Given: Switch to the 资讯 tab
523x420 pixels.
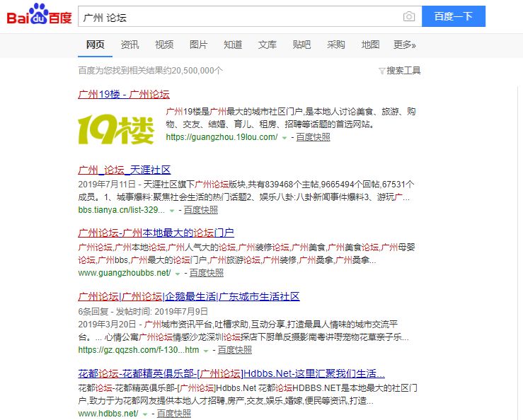Looking at the screenshot, I should click(x=130, y=45).
